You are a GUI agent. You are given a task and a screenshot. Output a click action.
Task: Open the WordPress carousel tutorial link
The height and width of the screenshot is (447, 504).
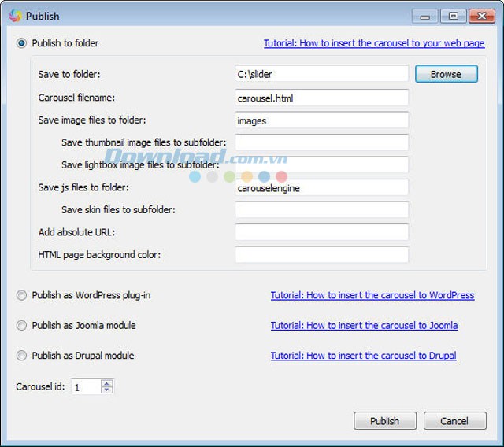372,295
